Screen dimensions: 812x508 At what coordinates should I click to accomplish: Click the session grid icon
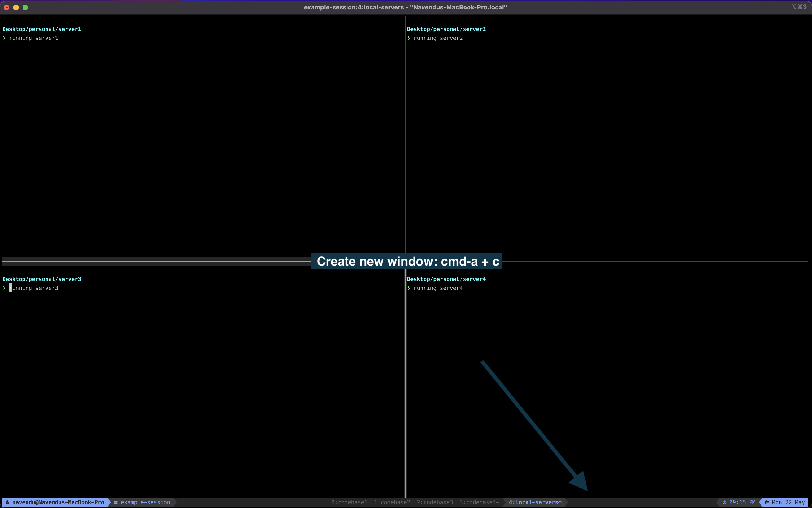pyautogui.click(x=116, y=502)
